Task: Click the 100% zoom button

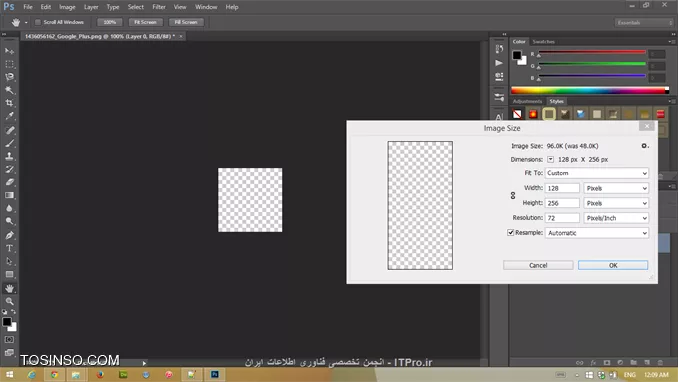Action: point(109,22)
